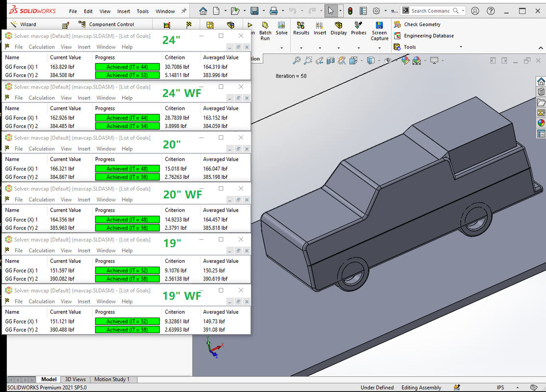Open the SOLIDWORKS Edit menu
Image resolution: width=546 pixels, height=392 pixels.
click(88, 11)
